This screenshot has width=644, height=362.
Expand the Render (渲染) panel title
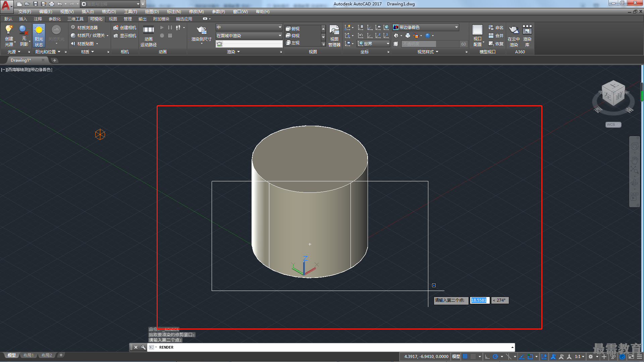[x=233, y=52]
